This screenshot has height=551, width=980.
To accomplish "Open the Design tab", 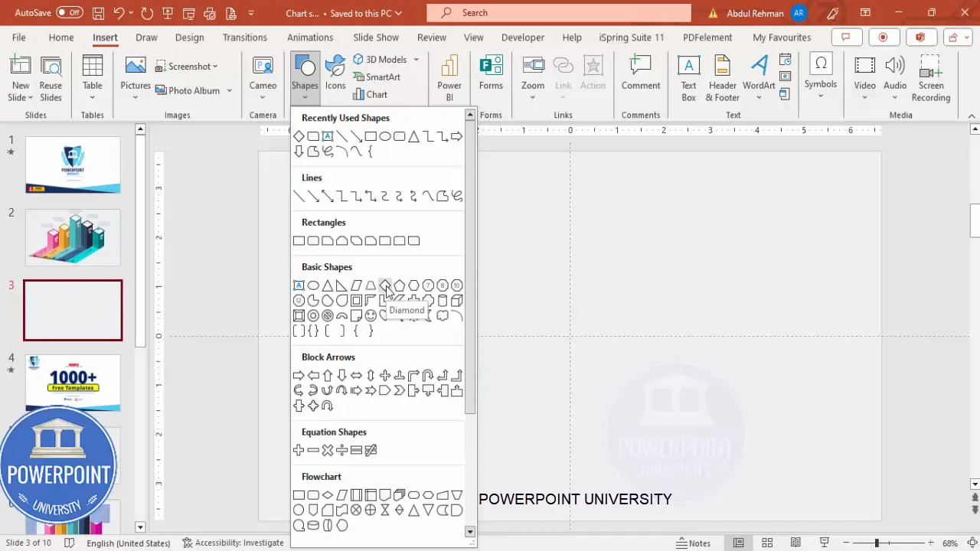I will tap(189, 37).
